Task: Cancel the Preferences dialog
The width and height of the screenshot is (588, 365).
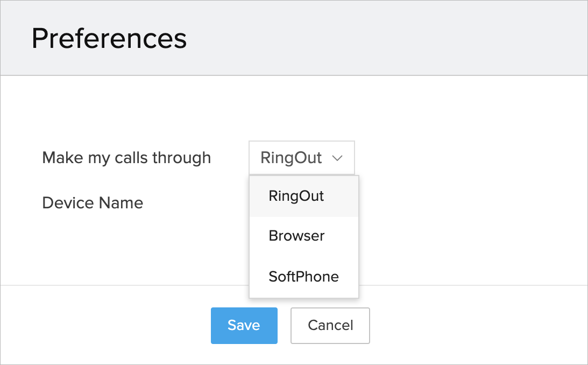Action: [x=330, y=325]
